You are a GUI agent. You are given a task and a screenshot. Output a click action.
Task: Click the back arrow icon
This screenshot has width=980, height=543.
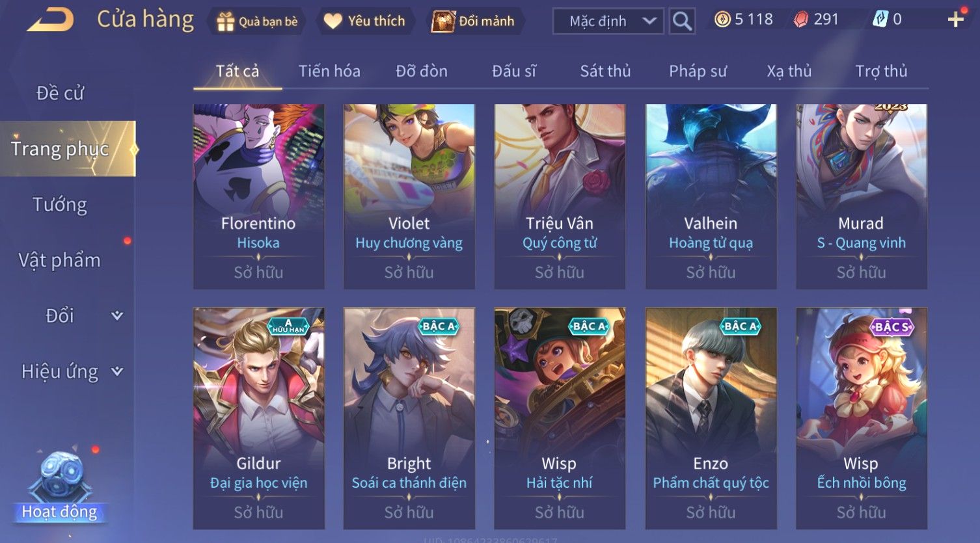point(50,20)
